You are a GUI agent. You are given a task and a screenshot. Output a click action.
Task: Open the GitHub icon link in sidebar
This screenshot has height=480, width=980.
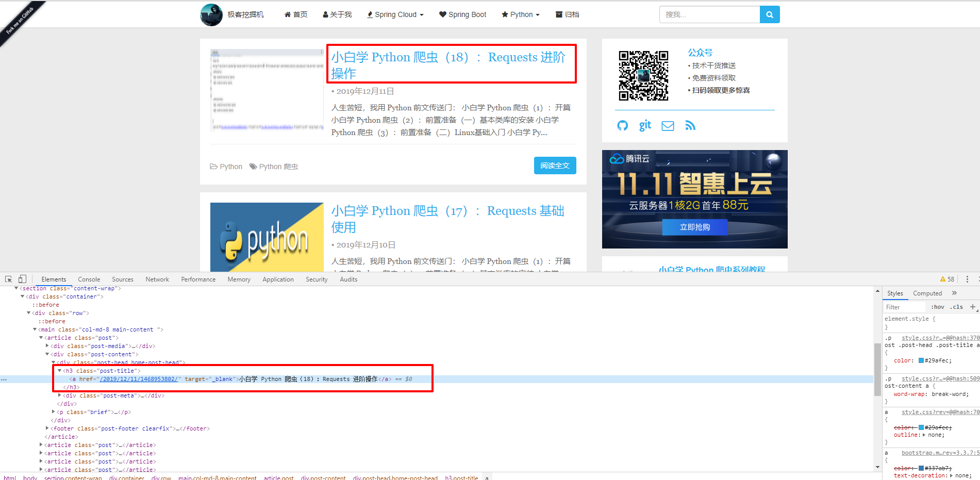[622, 126]
